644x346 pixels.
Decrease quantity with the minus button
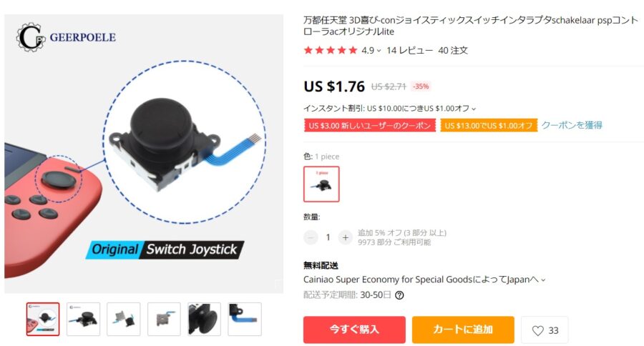(x=311, y=237)
